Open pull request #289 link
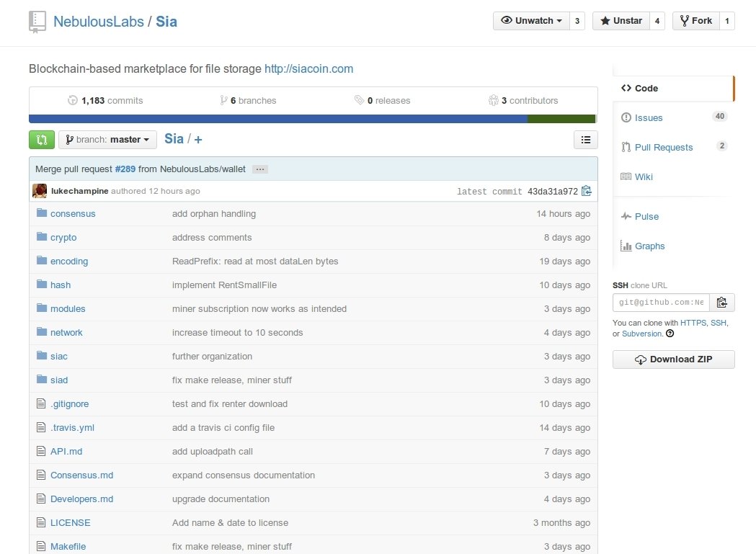The image size is (756, 554). [125, 169]
